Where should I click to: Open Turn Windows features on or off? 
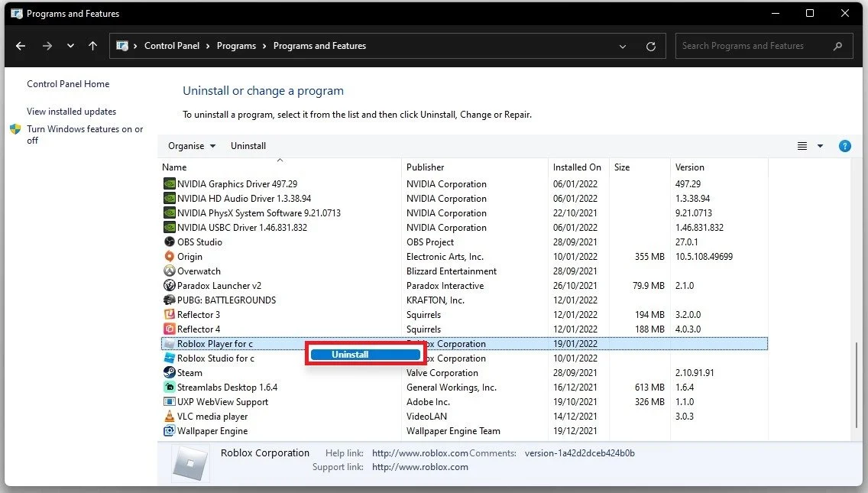pos(85,135)
